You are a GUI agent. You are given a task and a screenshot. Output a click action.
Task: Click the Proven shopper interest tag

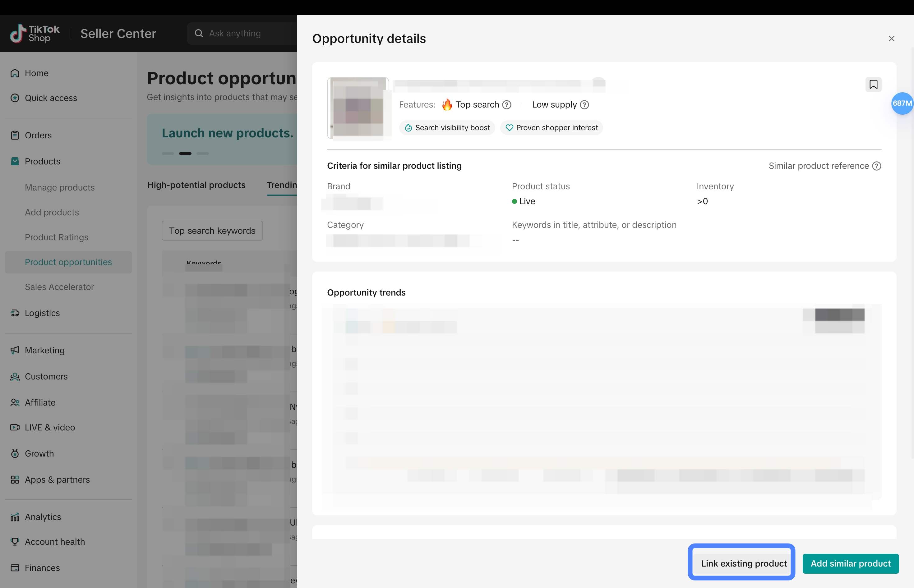tap(552, 127)
